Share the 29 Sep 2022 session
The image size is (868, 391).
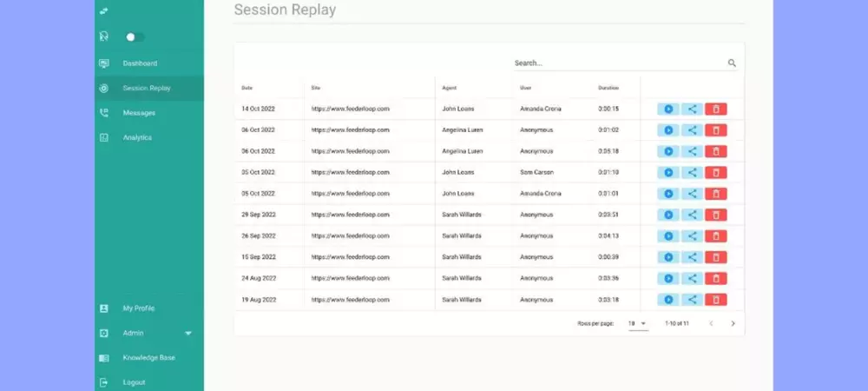point(692,215)
